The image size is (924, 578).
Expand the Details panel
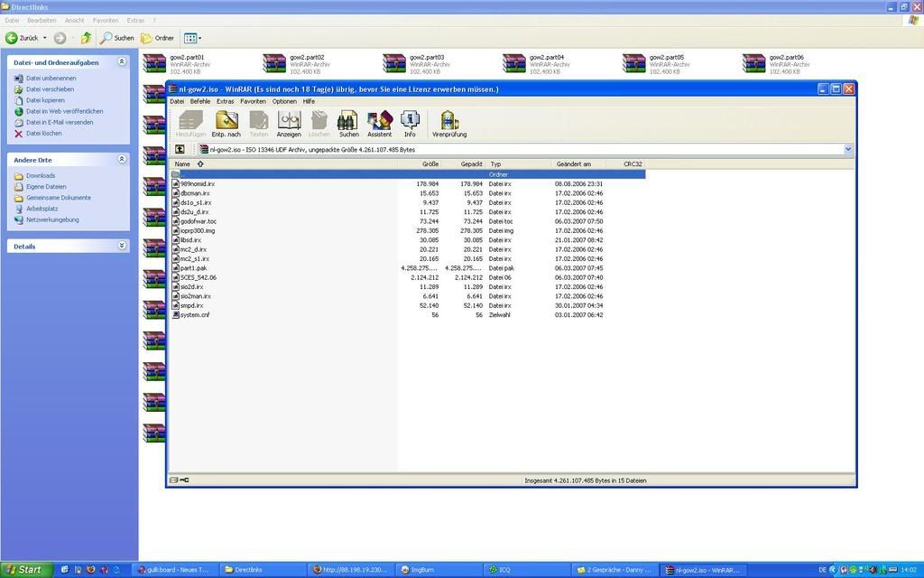click(x=122, y=246)
